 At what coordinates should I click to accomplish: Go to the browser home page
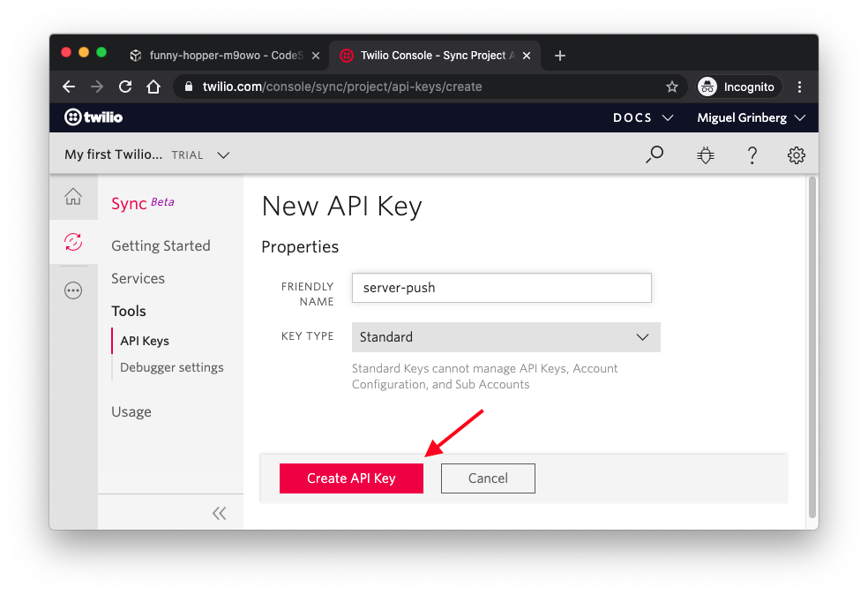point(153,87)
